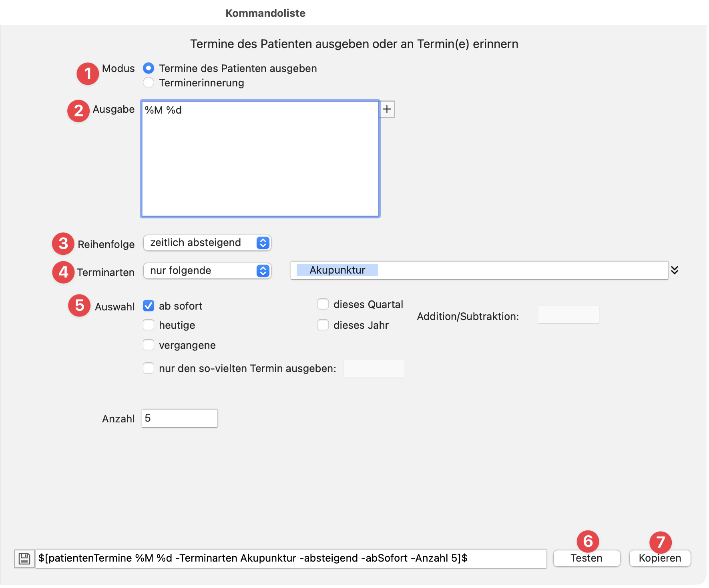Expand the double chevron beside Akupunktur field
The width and height of the screenshot is (709, 588).
point(675,270)
